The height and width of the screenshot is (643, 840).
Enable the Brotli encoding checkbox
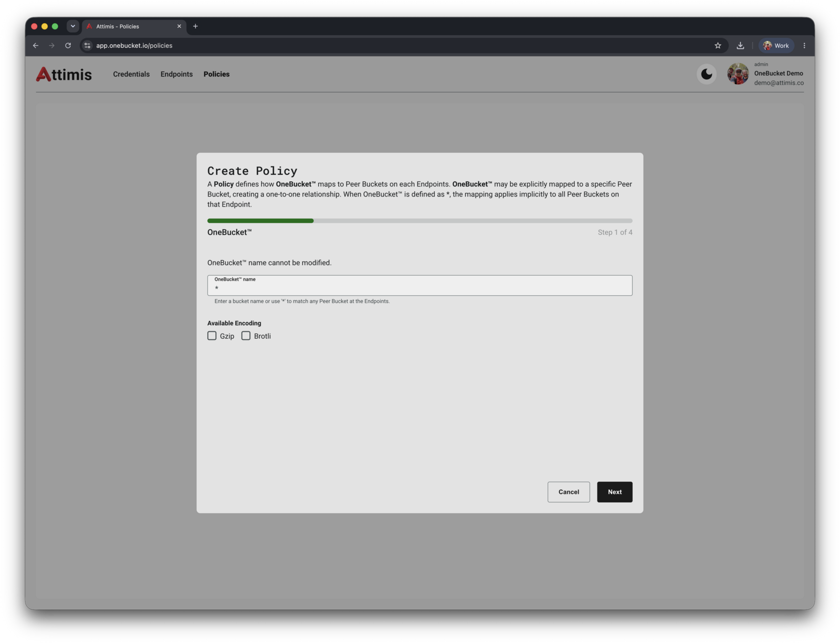tap(246, 336)
